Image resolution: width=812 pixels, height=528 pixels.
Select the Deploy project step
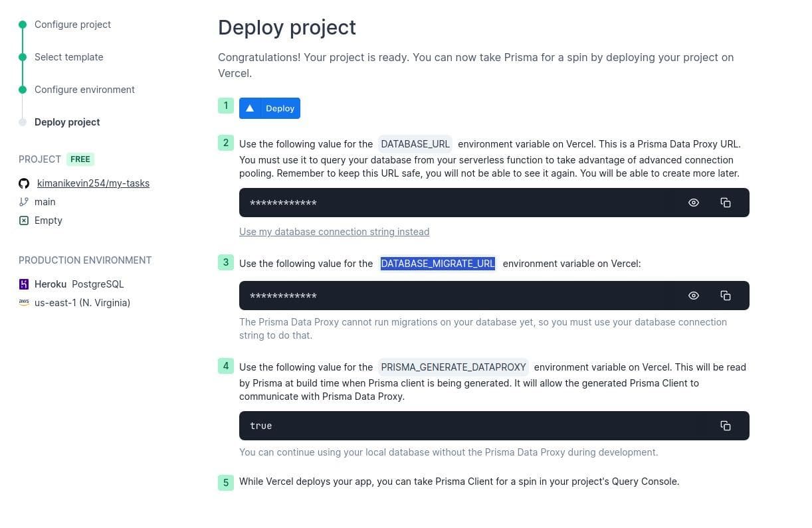(x=67, y=122)
